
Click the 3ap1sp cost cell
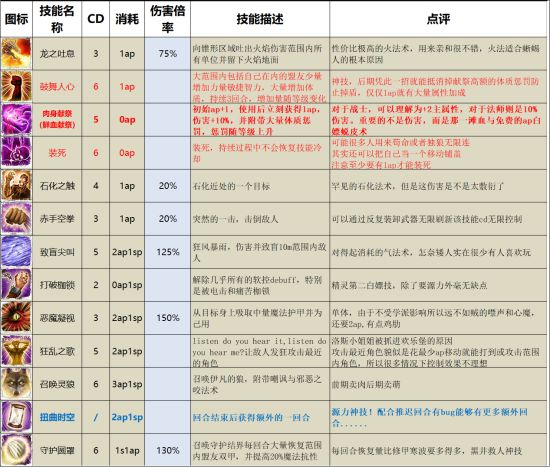click(127, 384)
